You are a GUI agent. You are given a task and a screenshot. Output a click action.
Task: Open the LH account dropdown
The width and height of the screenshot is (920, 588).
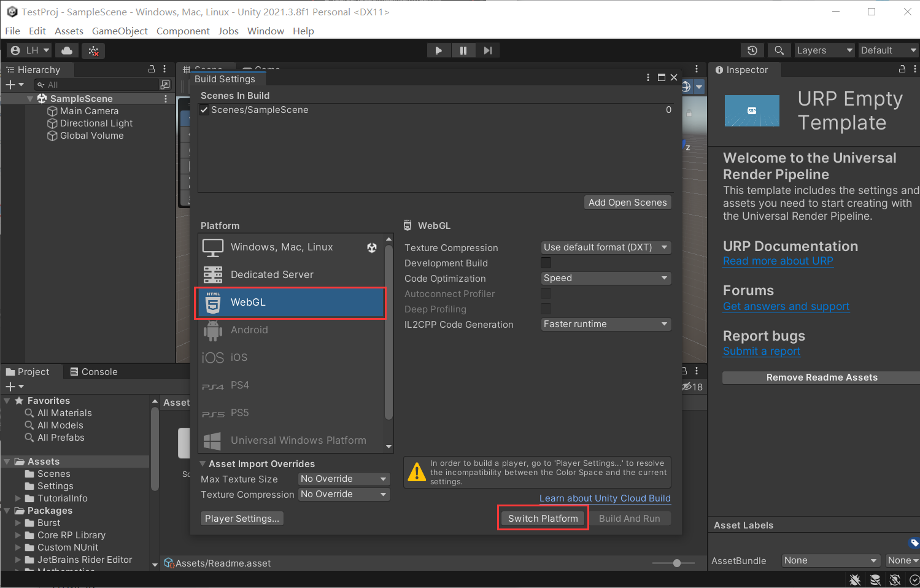click(30, 50)
